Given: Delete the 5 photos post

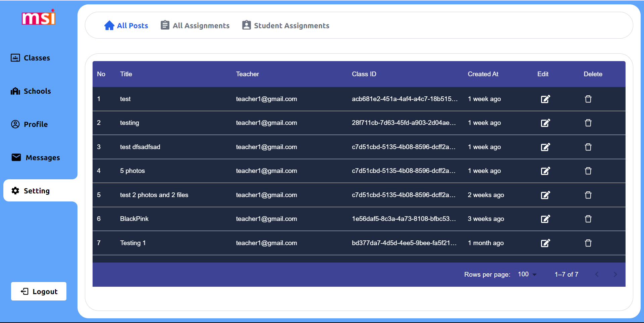Looking at the screenshot, I should [588, 171].
